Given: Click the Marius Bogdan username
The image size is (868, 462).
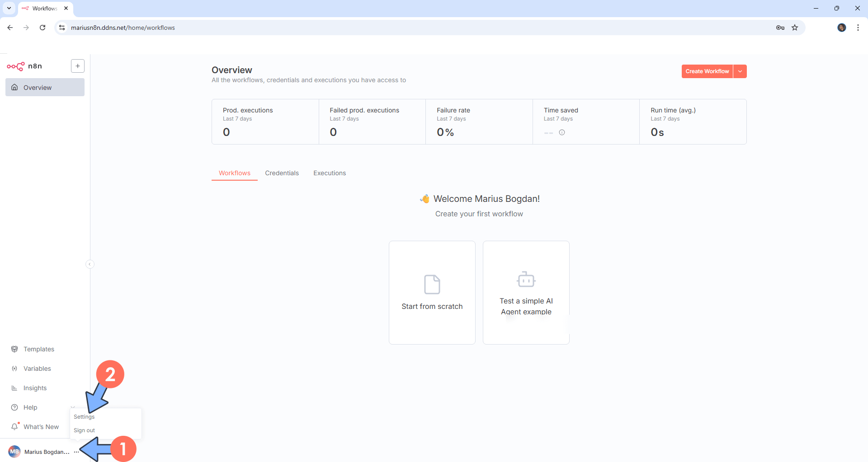Looking at the screenshot, I should [x=47, y=452].
